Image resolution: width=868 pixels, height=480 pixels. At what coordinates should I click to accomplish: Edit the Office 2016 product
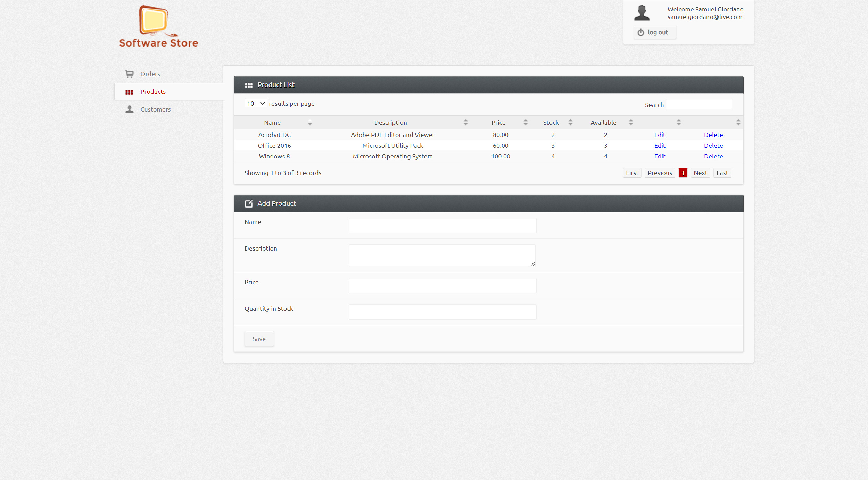click(659, 146)
